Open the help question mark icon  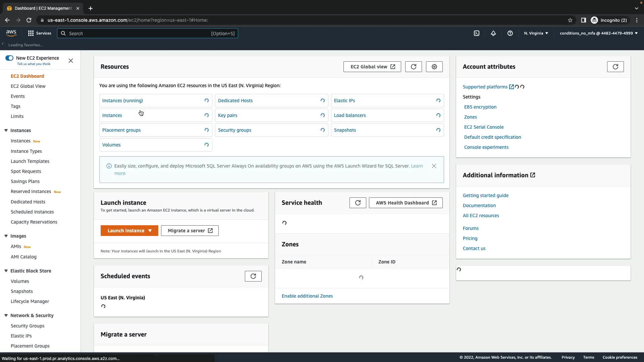510,33
